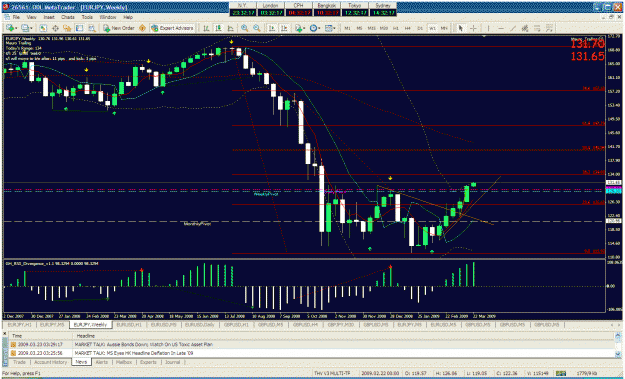Screen dimensions: 625x379
Task: Click the Zoom In magnifier icon
Action: 244,28
